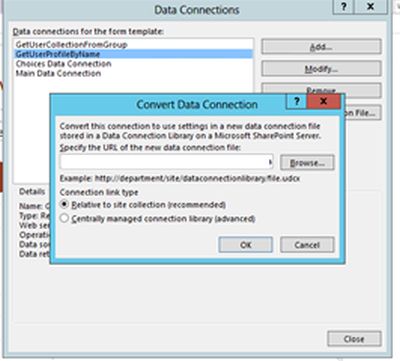
Task: Click the Browse button
Action: pos(307,163)
